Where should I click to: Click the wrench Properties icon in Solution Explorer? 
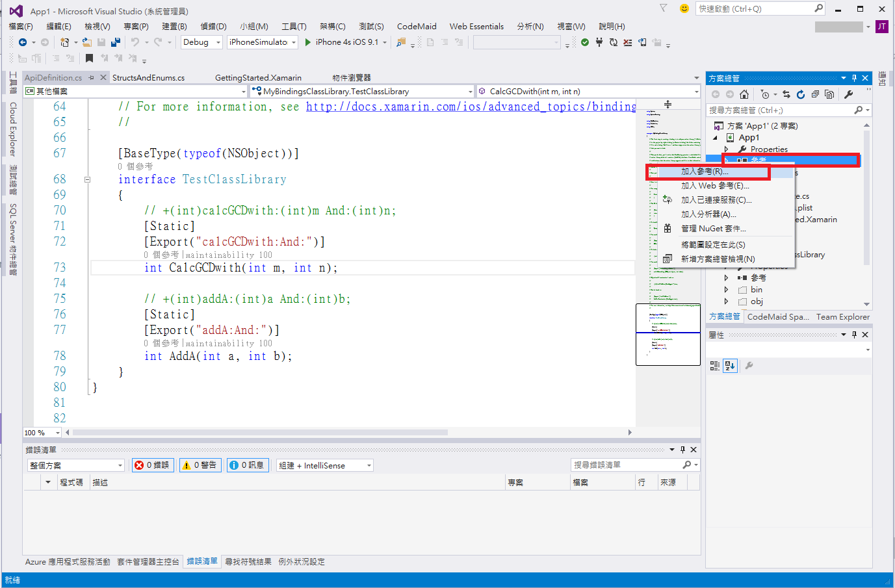point(849,94)
